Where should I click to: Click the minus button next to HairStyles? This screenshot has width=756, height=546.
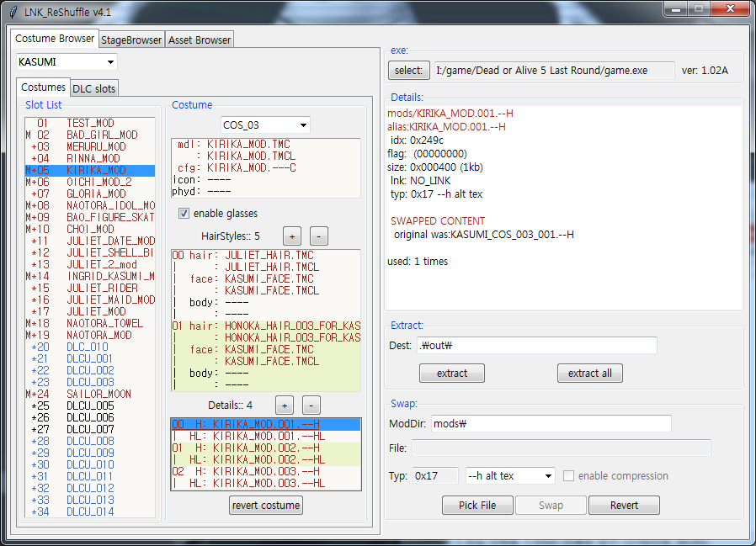(318, 236)
